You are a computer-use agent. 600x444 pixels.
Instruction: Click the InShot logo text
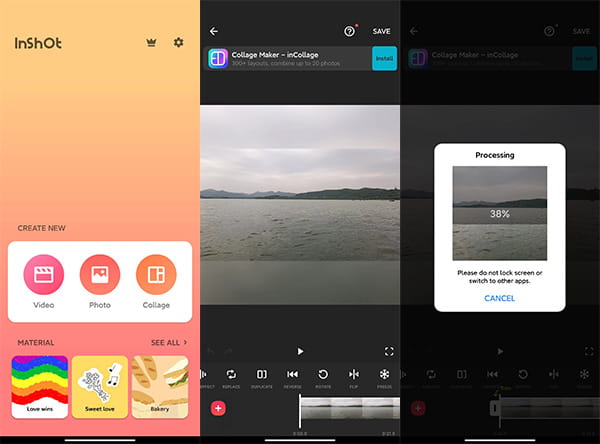point(38,43)
